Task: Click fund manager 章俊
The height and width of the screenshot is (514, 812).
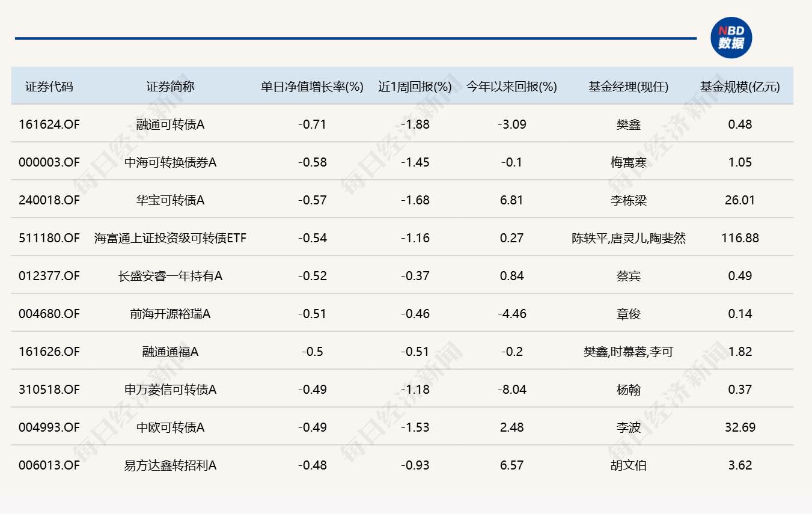Action: pos(629,314)
